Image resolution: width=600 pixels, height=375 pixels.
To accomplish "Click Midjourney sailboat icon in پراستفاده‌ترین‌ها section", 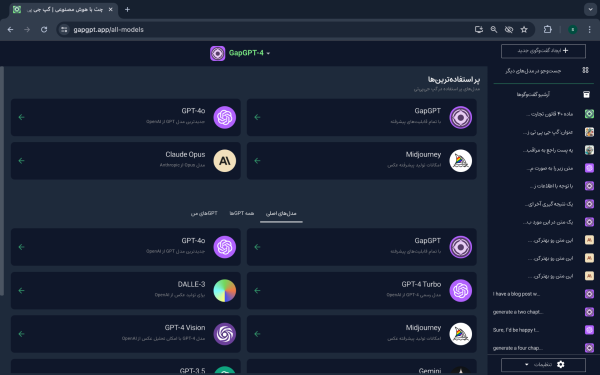I will (x=460, y=161).
